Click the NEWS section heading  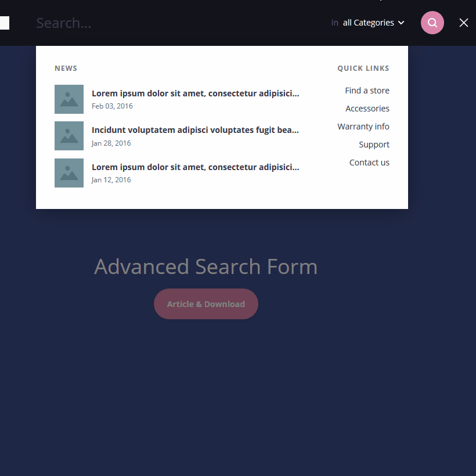coord(66,68)
